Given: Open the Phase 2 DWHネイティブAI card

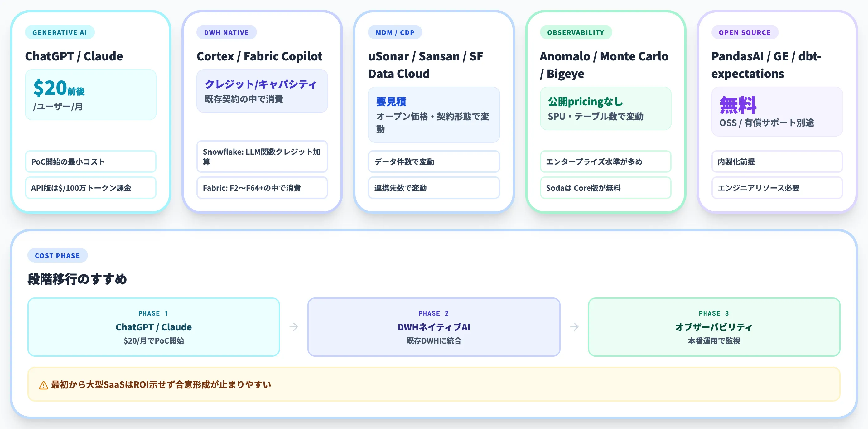Looking at the screenshot, I should [x=434, y=326].
